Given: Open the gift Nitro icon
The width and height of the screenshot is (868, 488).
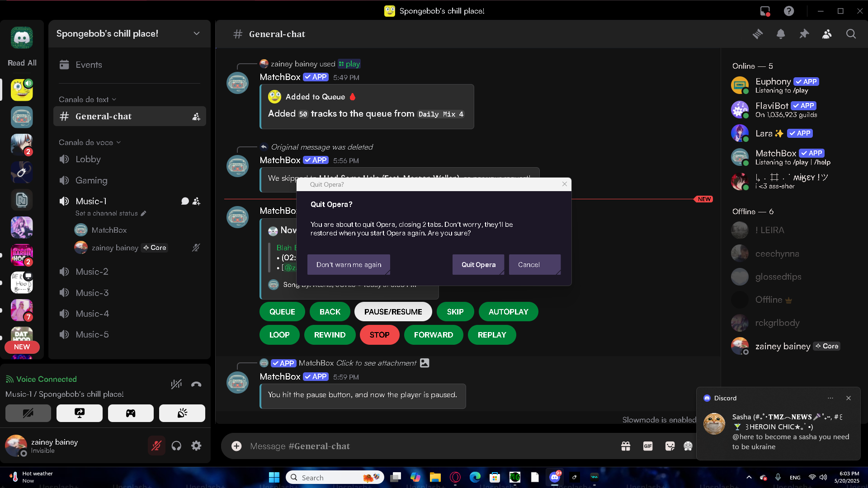Looking at the screenshot, I should tap(626, 446).
